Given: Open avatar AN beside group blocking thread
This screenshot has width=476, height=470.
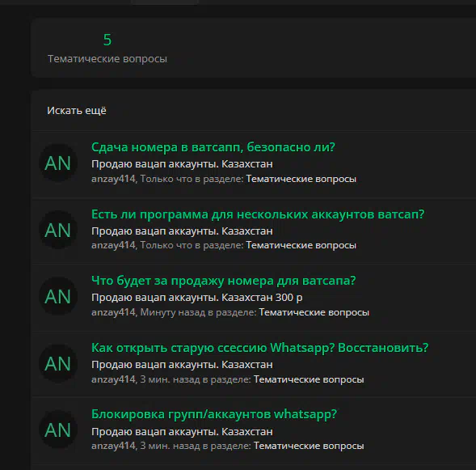Looking at the screenshot, I should pyautogui.click(x=58, y=430).
